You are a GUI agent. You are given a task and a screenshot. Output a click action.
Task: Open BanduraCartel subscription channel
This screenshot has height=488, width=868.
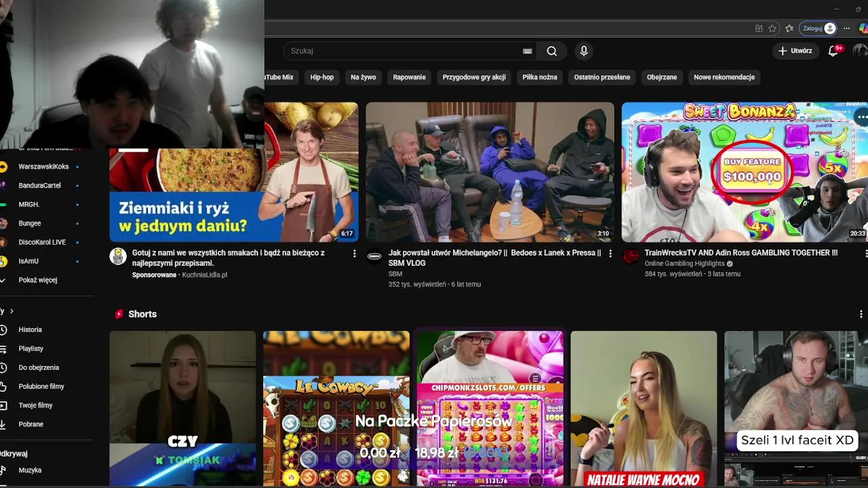pyautogui.click(x=39, y=186)
